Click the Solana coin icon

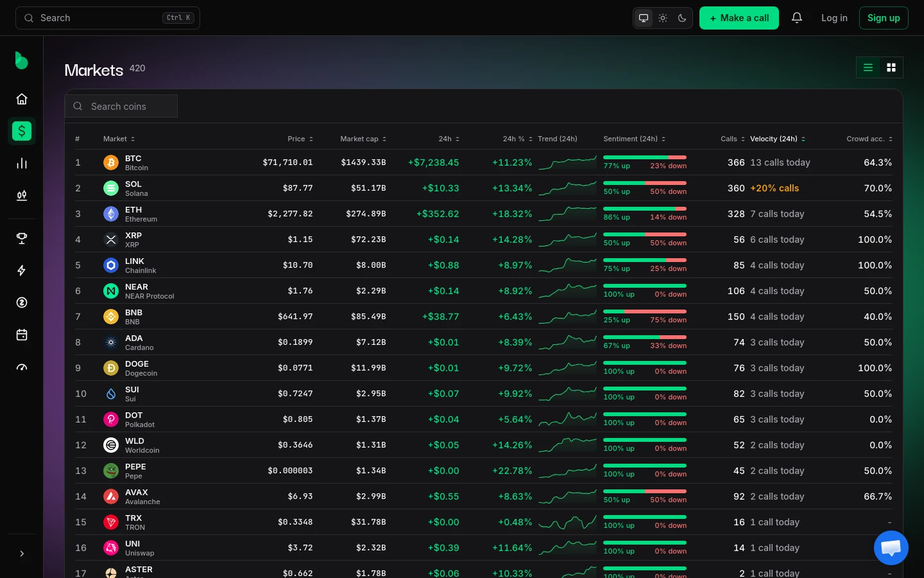click(x=111, y=188)
